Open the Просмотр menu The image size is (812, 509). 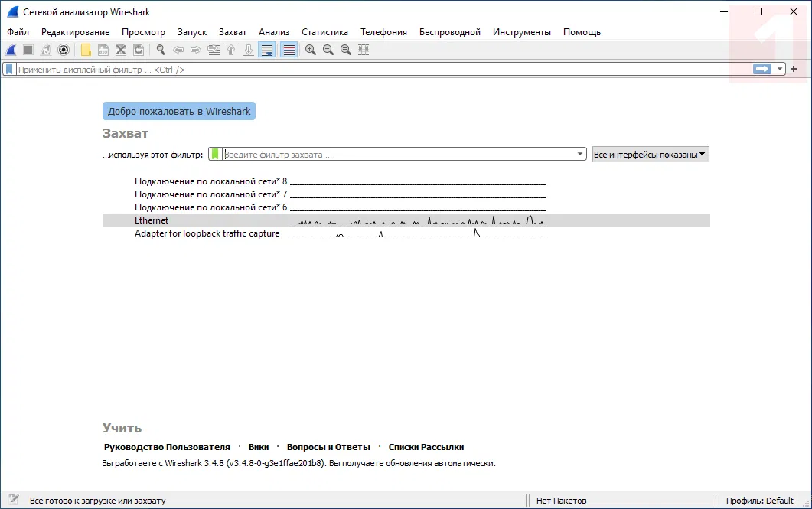click(143, 32)
